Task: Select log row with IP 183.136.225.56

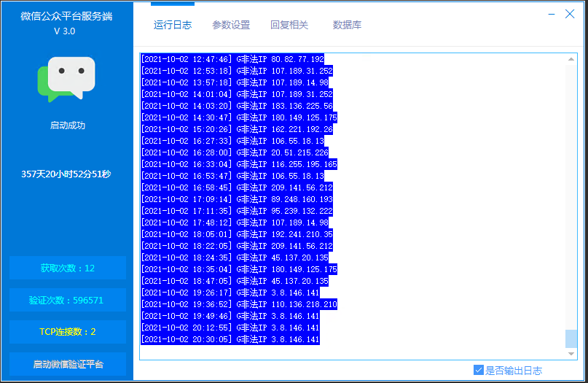Action: click(x=237, y=106)
